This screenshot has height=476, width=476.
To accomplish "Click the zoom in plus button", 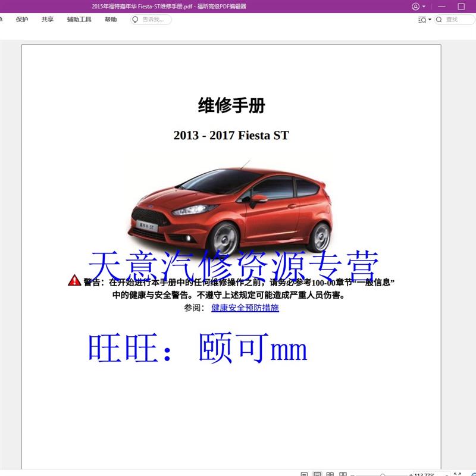I will [411, 474].
